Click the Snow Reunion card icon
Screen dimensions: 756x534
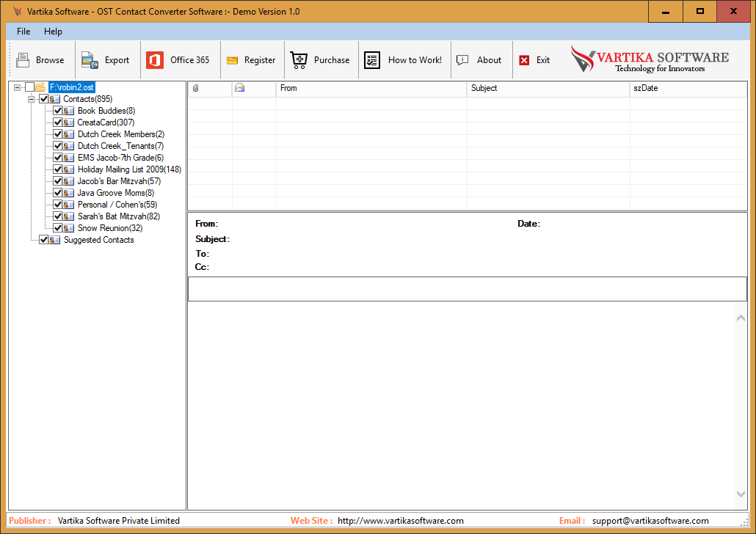(x=68, y=228)
